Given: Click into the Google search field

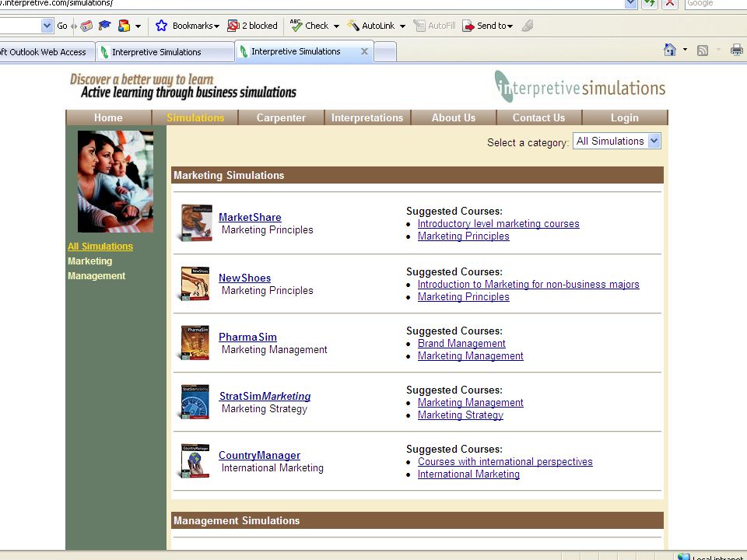Looking at the screenshot, I should tap(714, 3).
